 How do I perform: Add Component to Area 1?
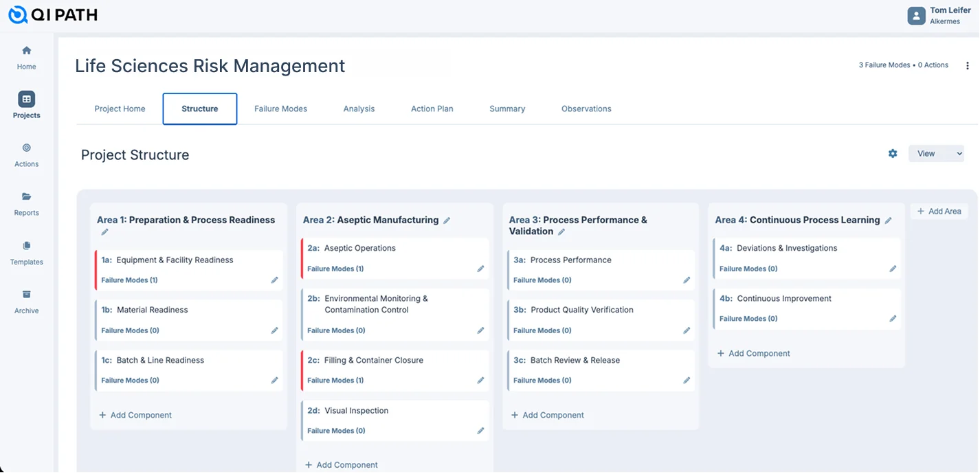tap(135, 415)
